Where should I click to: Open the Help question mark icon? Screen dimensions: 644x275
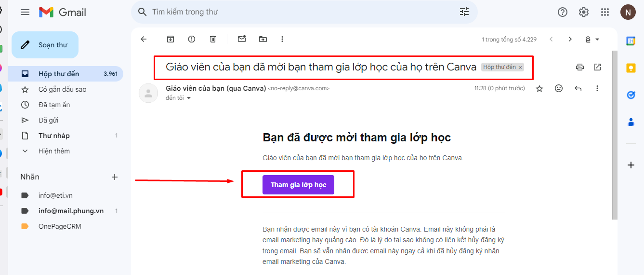click(563, 12)
